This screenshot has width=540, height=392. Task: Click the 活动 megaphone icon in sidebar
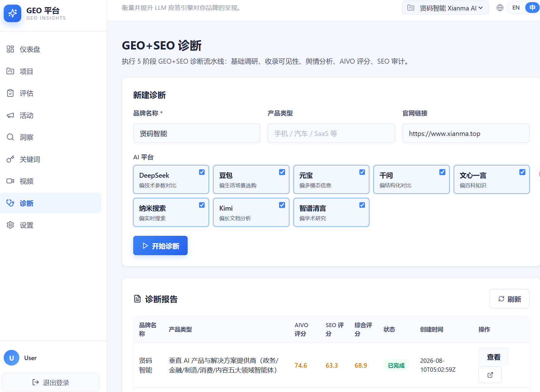[10, 115]
